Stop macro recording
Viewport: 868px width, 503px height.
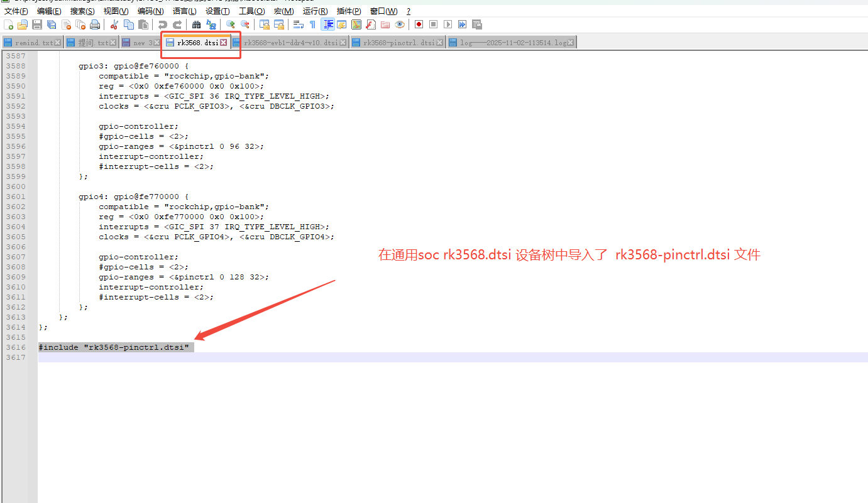433,24
